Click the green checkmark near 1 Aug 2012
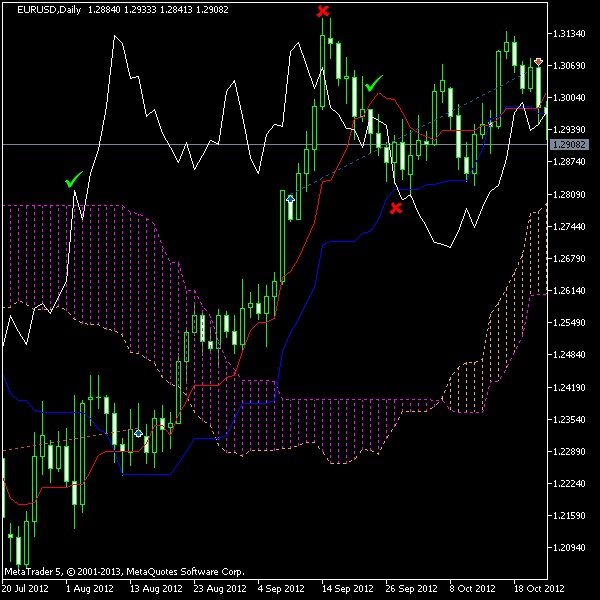This screenshot has width=600, height=600. pyautogui.click(x=73, y=181)
